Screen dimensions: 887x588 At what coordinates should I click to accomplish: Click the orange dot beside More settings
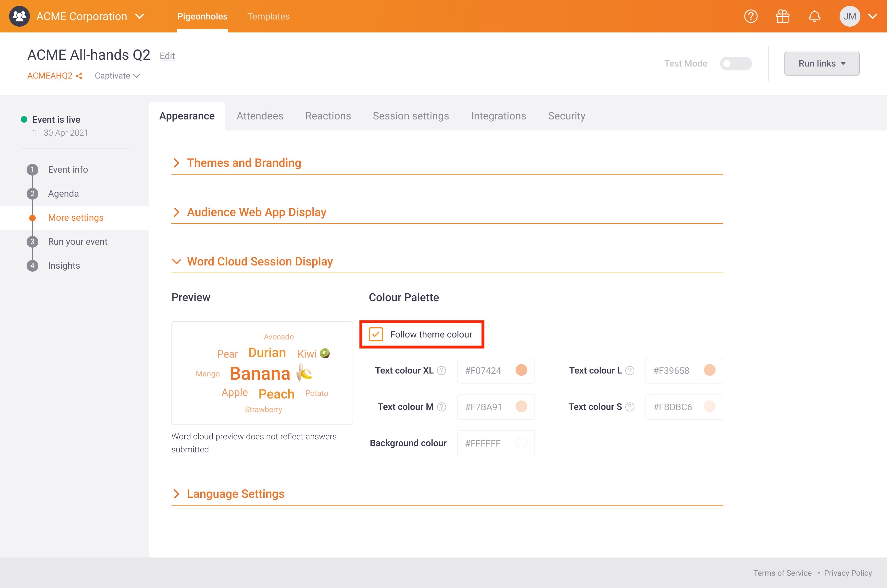(32, 218)
